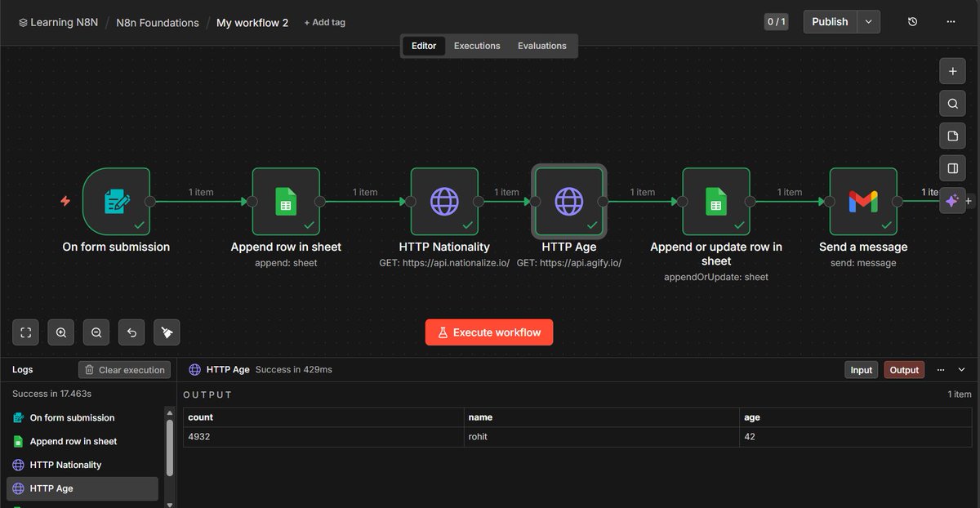Screen dimensions: 980x508
Task: Select Append row in sheet log entry
Action: 82,441
